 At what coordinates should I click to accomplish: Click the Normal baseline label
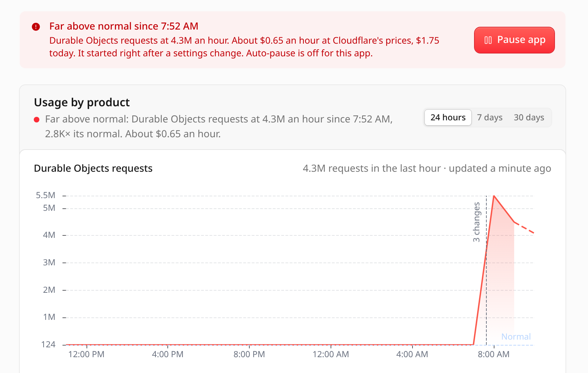click(x=516, y=337)
